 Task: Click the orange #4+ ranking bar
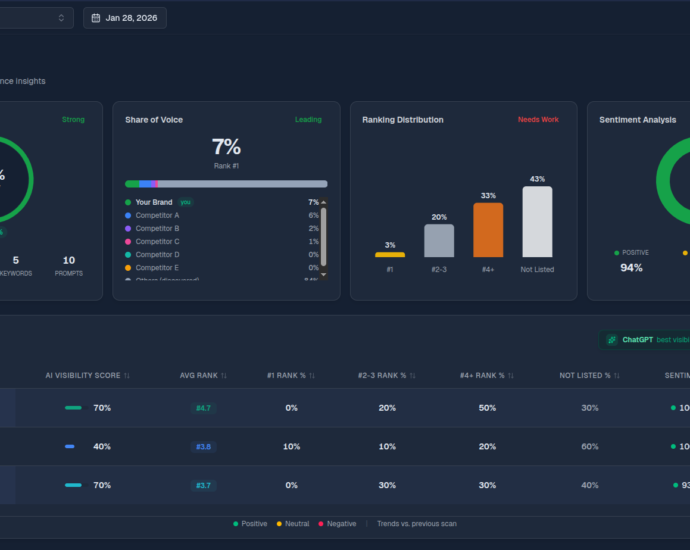coord(488,230)
